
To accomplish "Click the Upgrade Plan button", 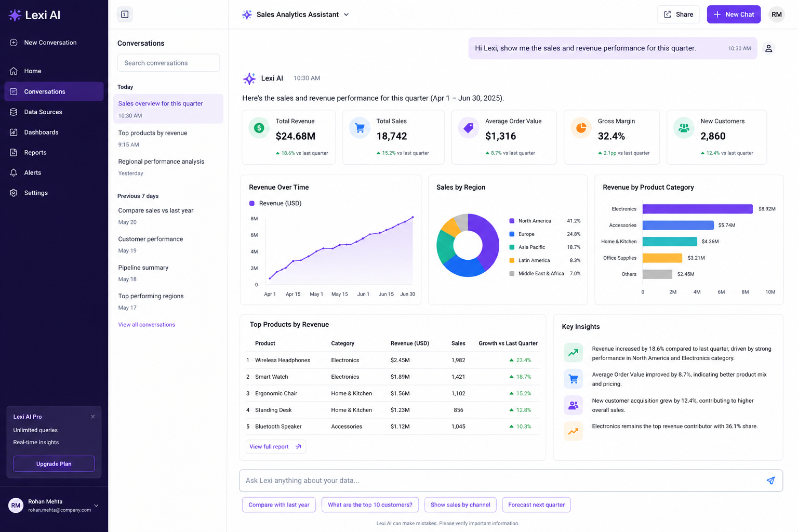I will (54, 464).
